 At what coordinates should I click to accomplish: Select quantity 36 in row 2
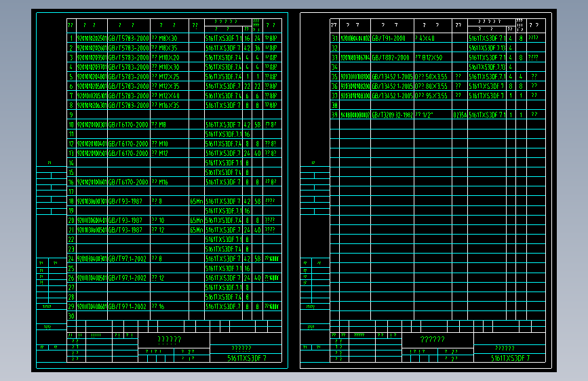pos(257,47)
